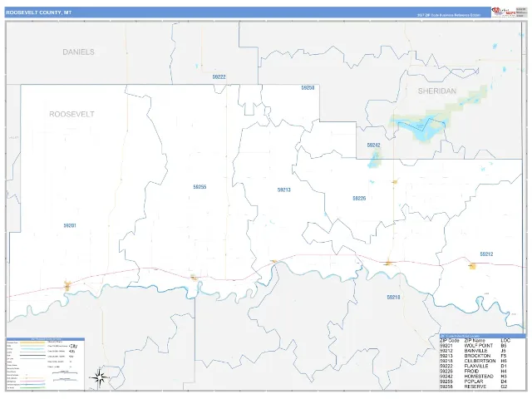Click the ZIP Code column header
The image size is (532, 399).
click(x=449, y=341)
